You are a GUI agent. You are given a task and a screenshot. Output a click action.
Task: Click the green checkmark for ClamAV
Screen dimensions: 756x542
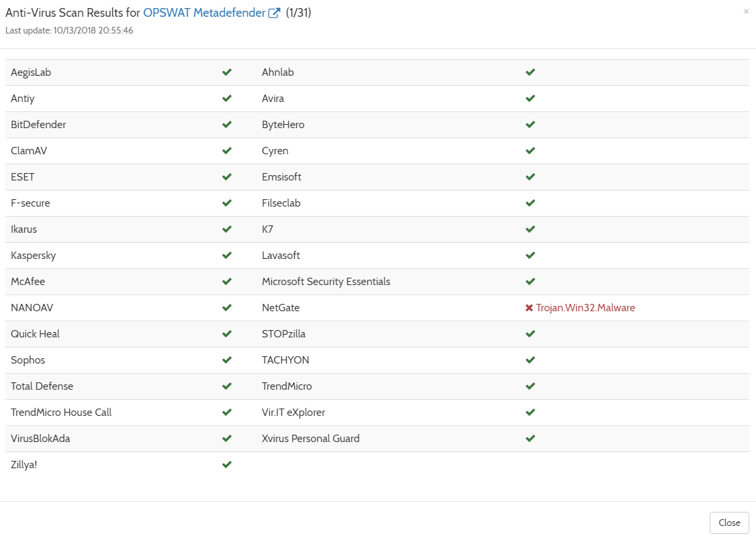pyautogui.click(x=227, y=151)
